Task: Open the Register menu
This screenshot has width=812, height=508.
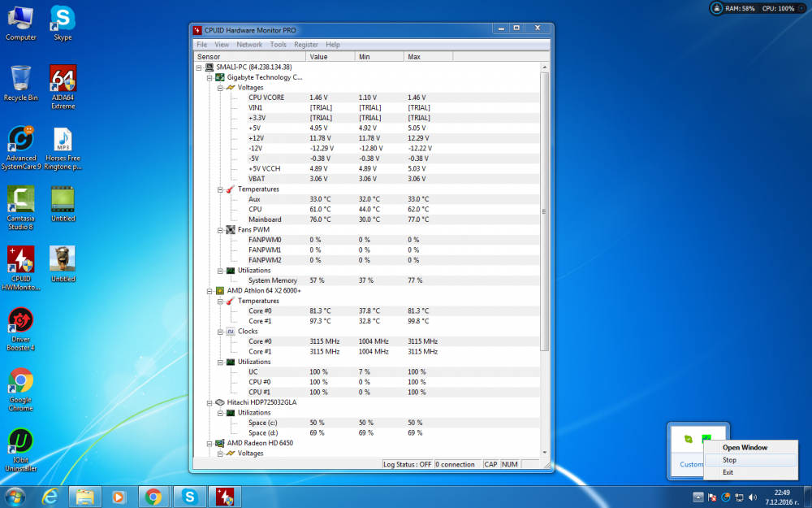Action: point(306,45)
